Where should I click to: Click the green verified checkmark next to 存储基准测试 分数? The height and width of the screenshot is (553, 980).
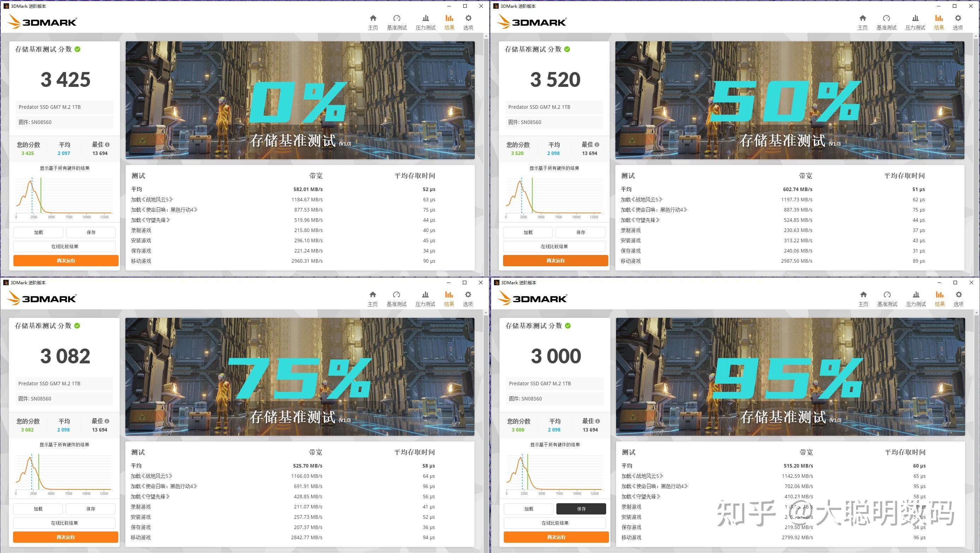(x=78, y=49)
